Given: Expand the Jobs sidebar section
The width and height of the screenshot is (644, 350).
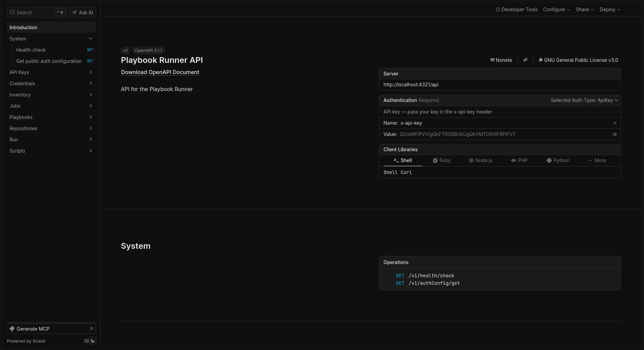Looking at the screenshot, I should [x=91, y=106].
